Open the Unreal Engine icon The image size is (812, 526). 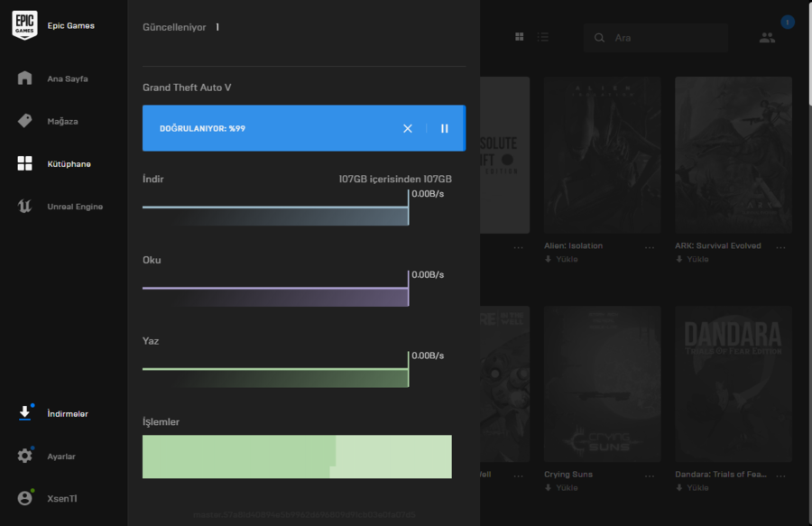[x=24, y=206]
